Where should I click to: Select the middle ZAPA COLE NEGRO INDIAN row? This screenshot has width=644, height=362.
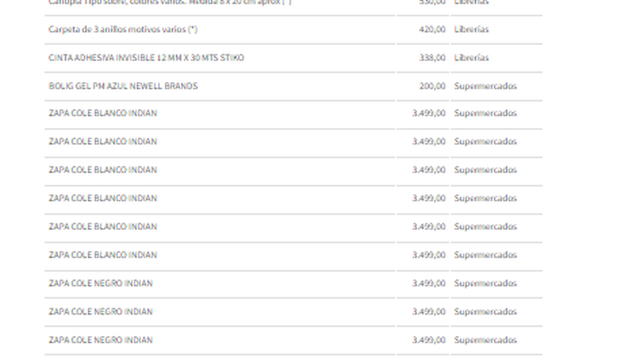pyautogui.click(x=100, y=312)
